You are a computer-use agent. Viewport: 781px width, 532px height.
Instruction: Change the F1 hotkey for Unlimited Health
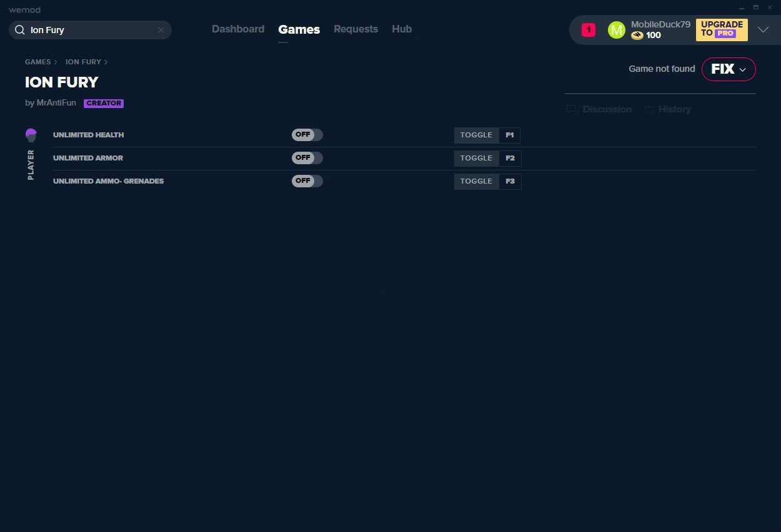point(509,135)
